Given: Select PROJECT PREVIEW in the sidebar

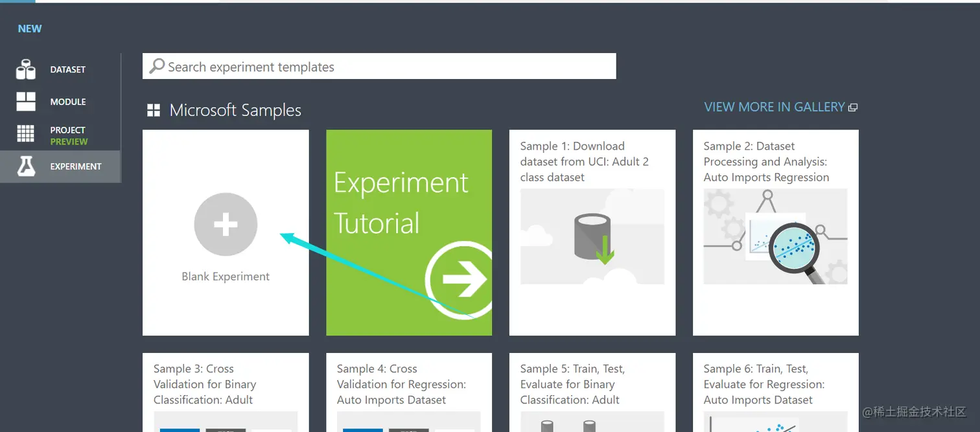Looking at the screenshot, I should (60, 134).
